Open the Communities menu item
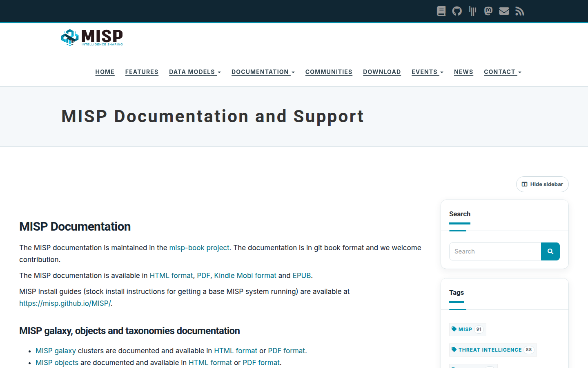Viewport: 588px width, 368px height. [x=329, y=72]
